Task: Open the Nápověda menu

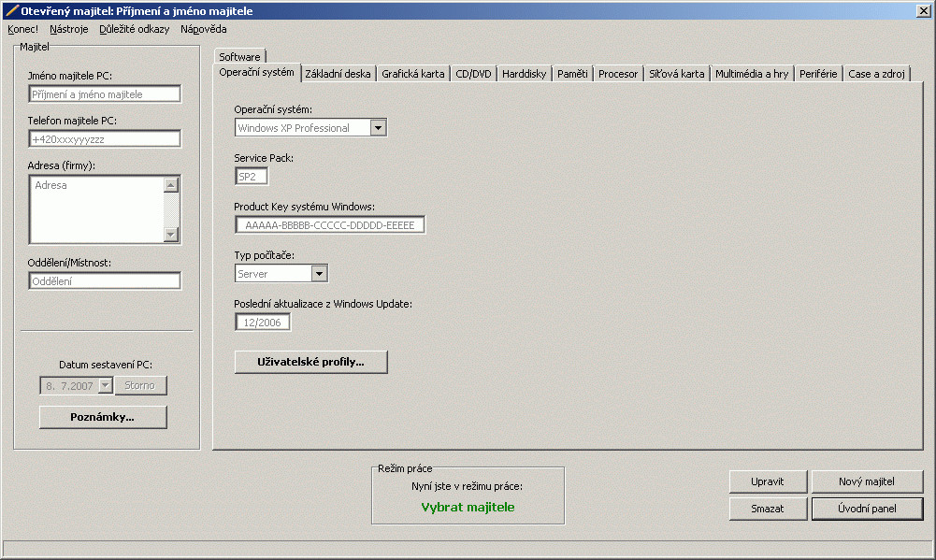Action: pyautogui.click(x=204, y=29)
